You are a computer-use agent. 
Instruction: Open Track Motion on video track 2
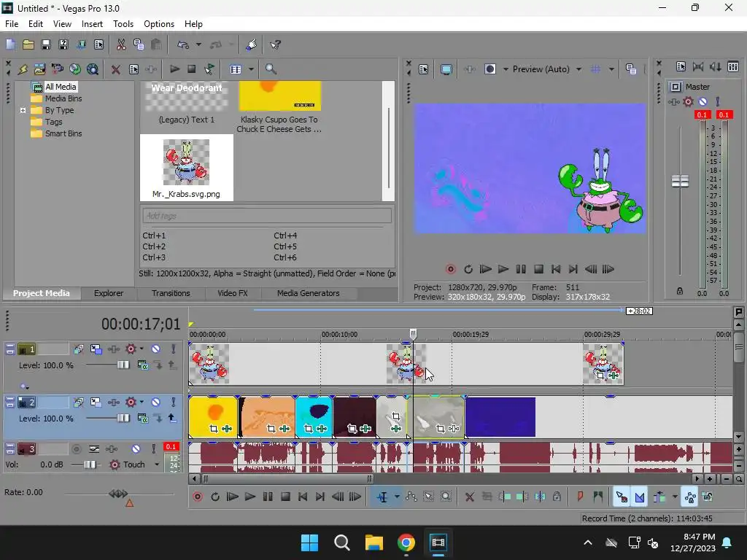[x=96, y=402]
